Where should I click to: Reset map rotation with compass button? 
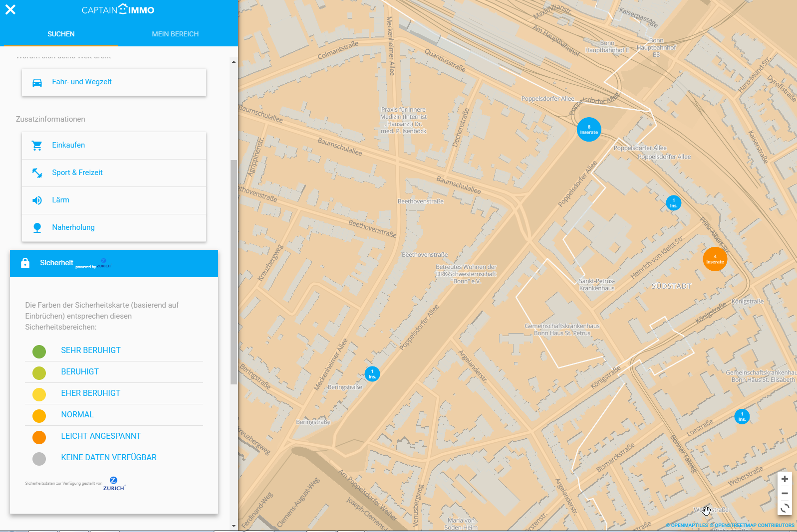pyautogui.click(x=785, y=508)
